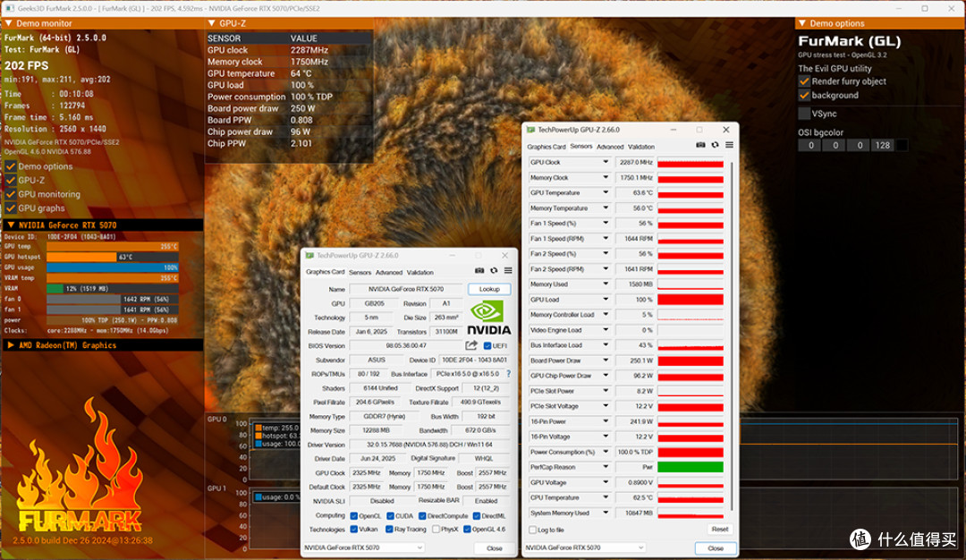Click the first OSI bgcolor red value field

point(810,146)
